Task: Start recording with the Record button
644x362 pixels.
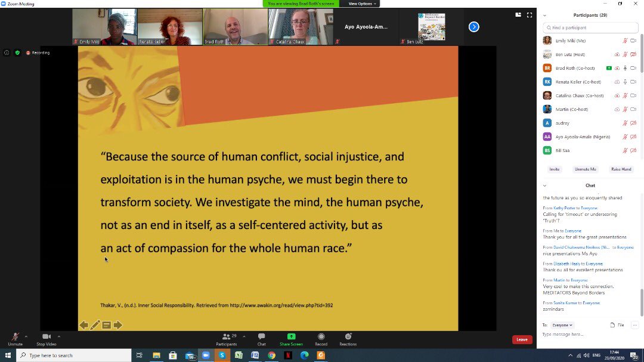Action: [321, 339]
